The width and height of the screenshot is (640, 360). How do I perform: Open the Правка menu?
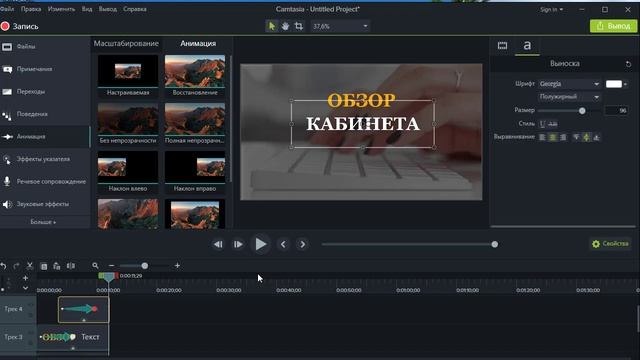pyautogui.click(x=31, y=9)
